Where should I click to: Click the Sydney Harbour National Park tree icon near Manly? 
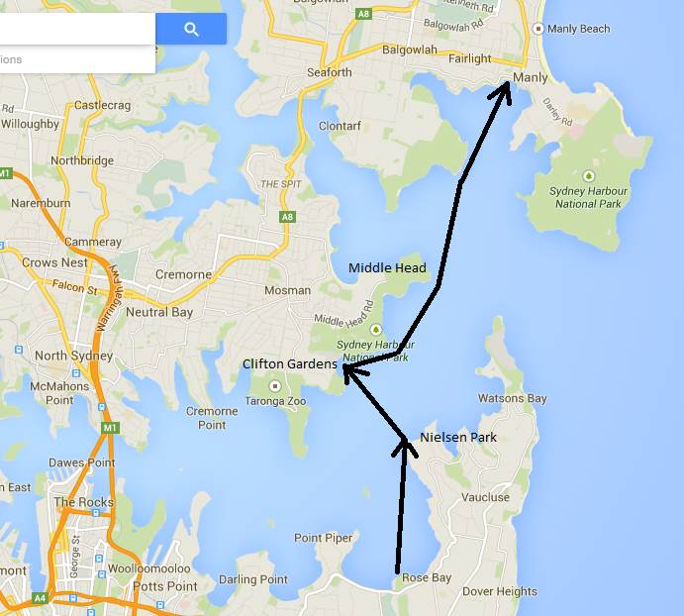(588, 176)
